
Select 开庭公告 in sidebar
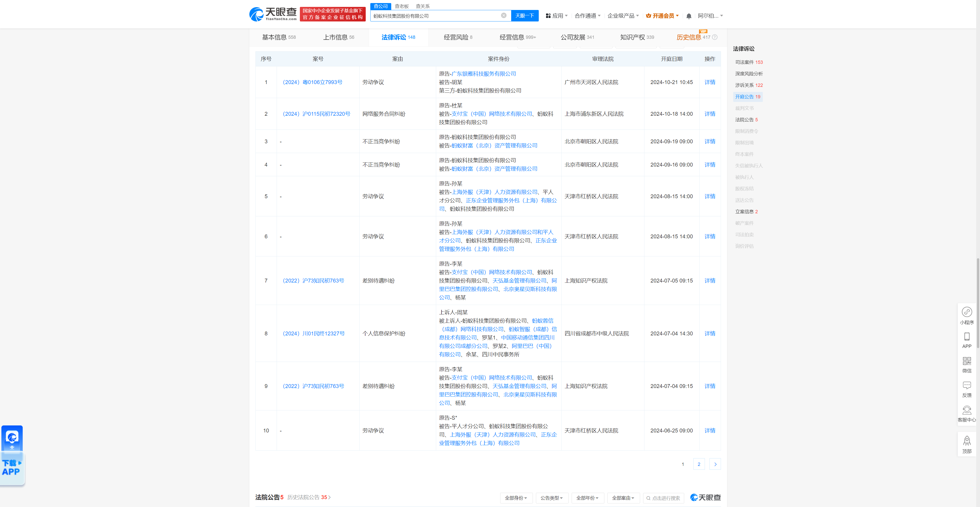[x=748, y=97]
